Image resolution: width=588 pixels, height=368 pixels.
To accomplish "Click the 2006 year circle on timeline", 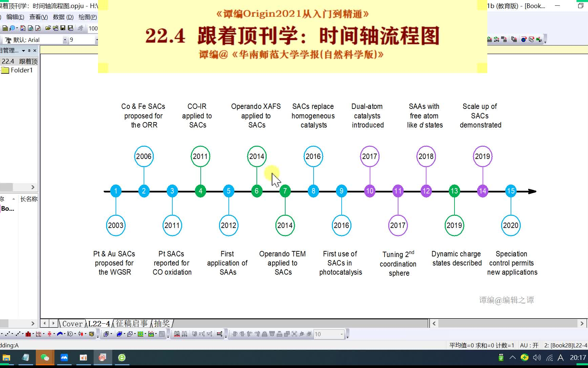I will 144,156.
